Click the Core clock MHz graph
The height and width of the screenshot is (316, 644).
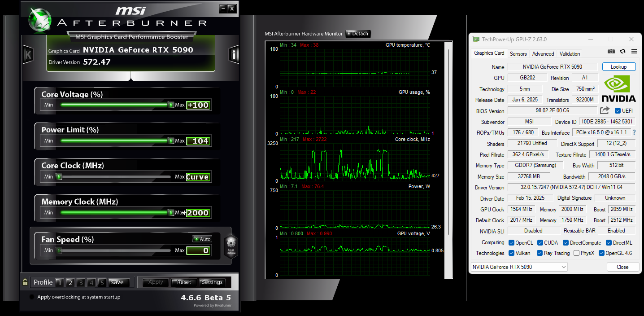(x=354, y=162)
